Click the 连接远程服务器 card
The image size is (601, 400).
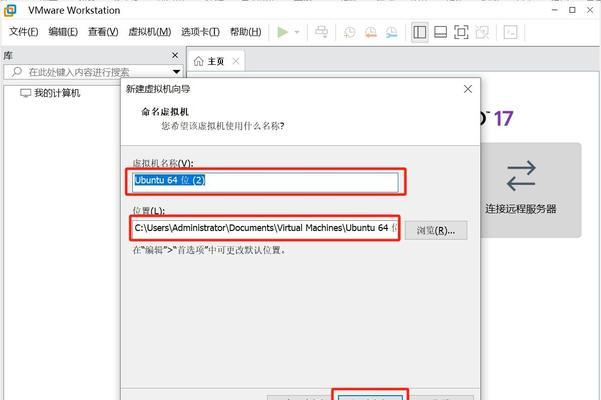[530, 190]
